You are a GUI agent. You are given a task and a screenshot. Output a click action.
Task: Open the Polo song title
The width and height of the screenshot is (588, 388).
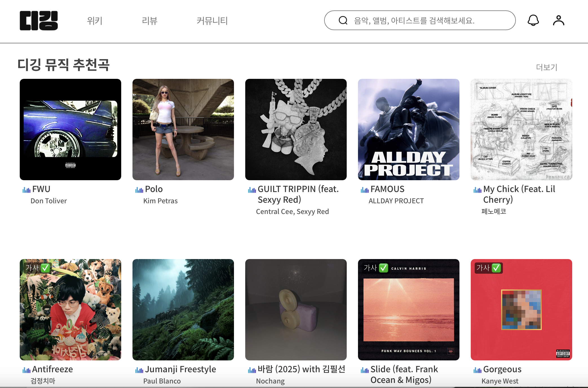click(154, 189)
